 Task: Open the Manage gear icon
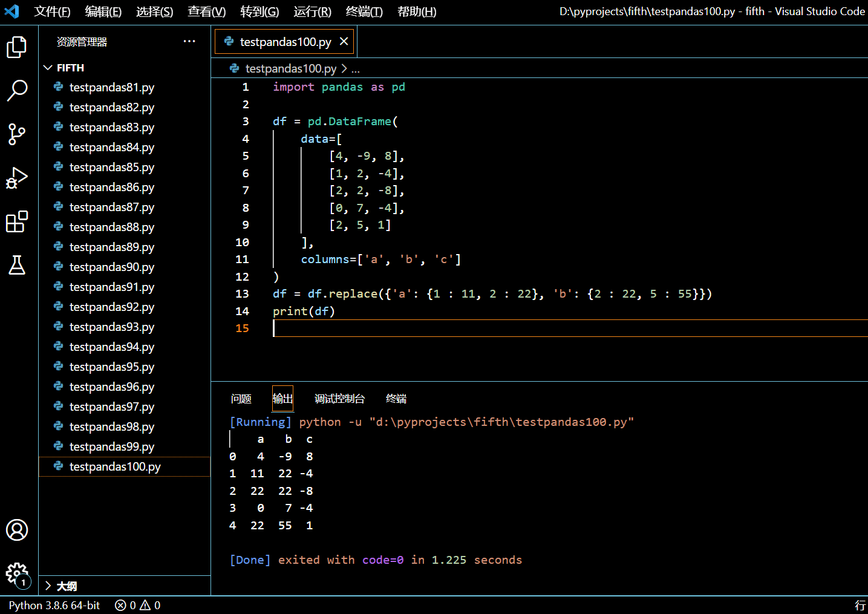click(x=17, y=573)
